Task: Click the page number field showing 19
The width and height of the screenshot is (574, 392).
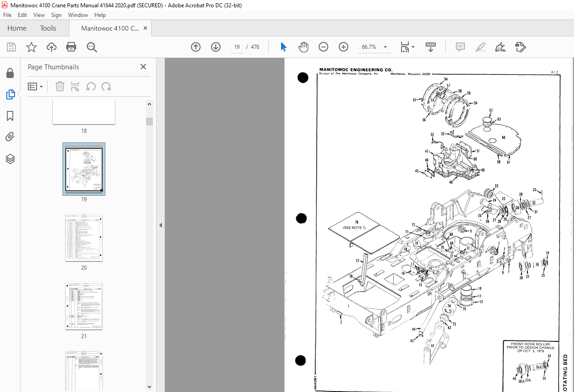Action: [237, 47]
